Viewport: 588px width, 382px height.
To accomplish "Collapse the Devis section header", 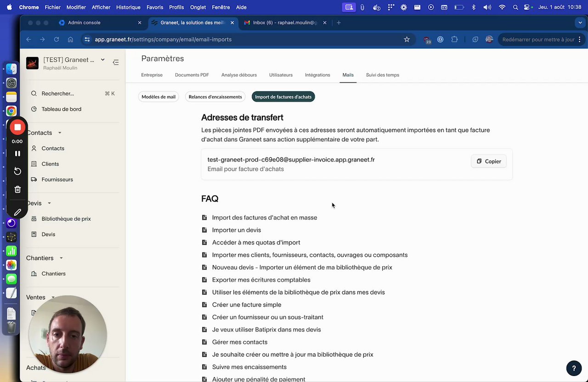I will [x=49, y=203].
